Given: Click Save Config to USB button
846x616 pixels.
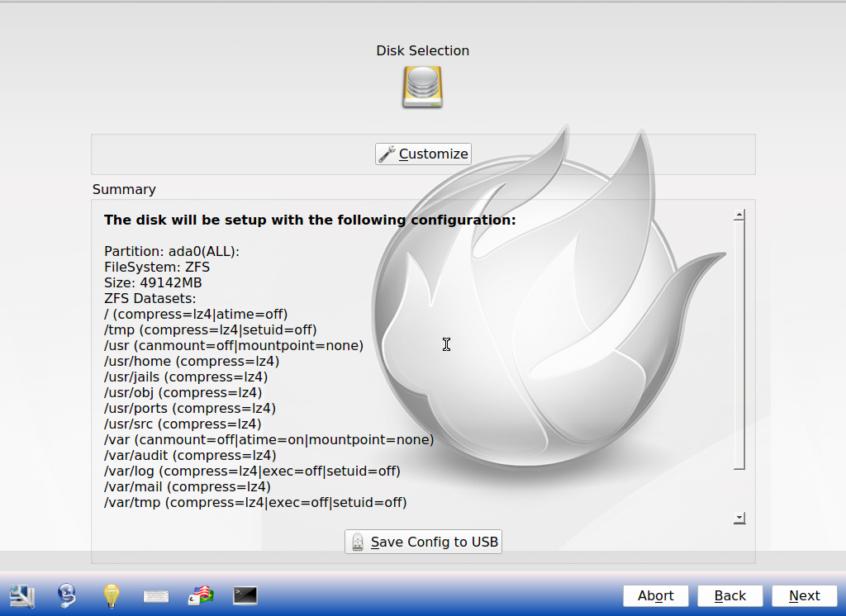Looking at the screenshot, I should coord(423,542).
